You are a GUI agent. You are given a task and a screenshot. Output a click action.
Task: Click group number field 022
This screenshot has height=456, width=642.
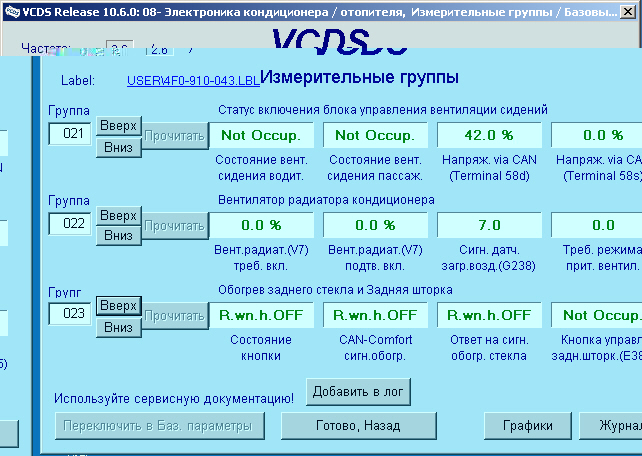[69, 224]
